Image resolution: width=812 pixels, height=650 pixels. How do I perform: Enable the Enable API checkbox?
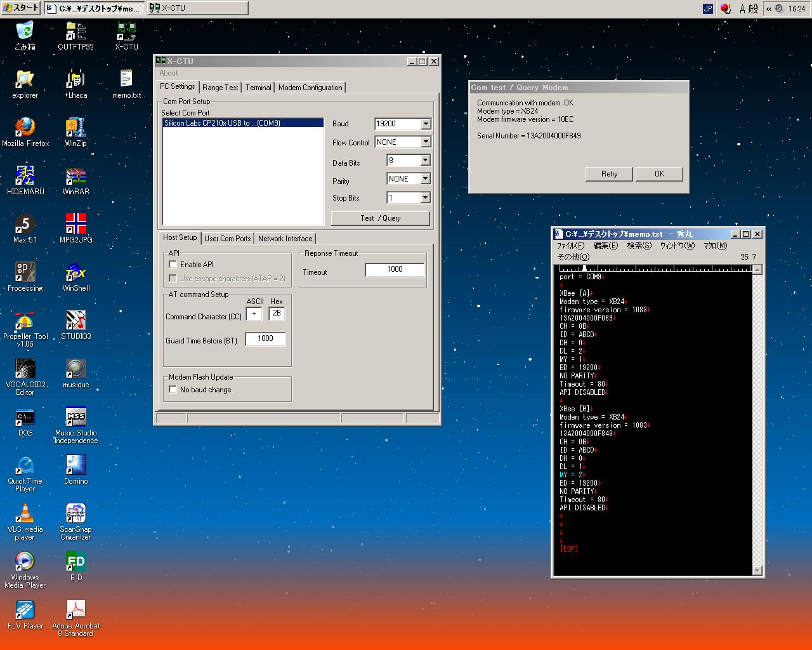173,265
